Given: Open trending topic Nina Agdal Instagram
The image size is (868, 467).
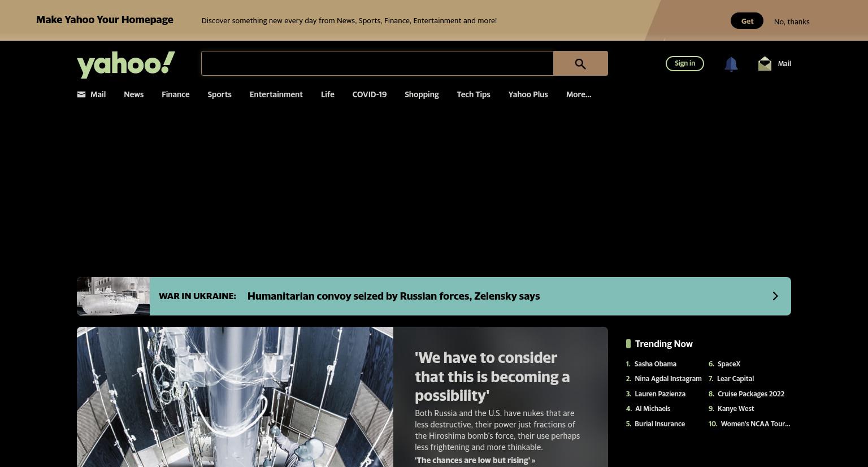Looking at the screenshot, I should pyautogui.click(x=668, y=379).
